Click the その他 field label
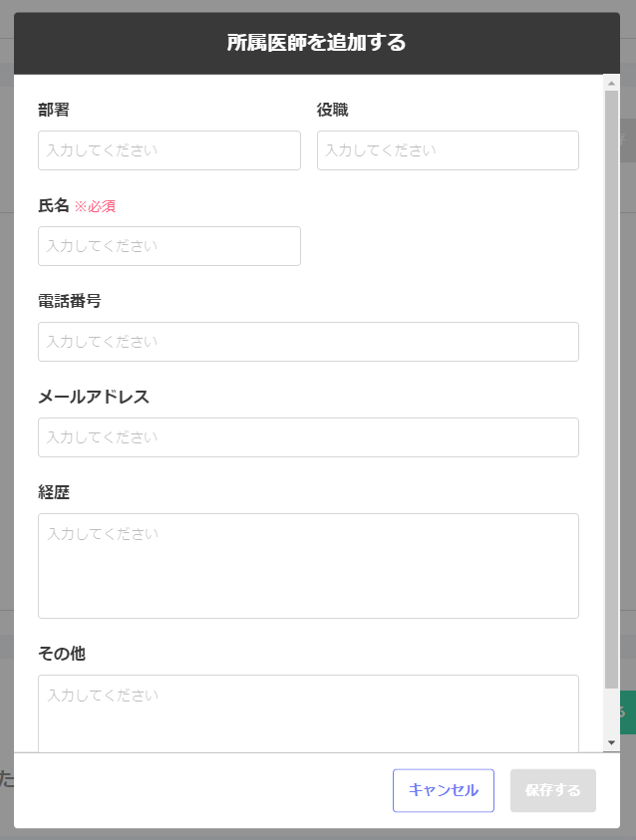This screenshot has width=636, height=840. pyautogui.click(x=62, y=654)
